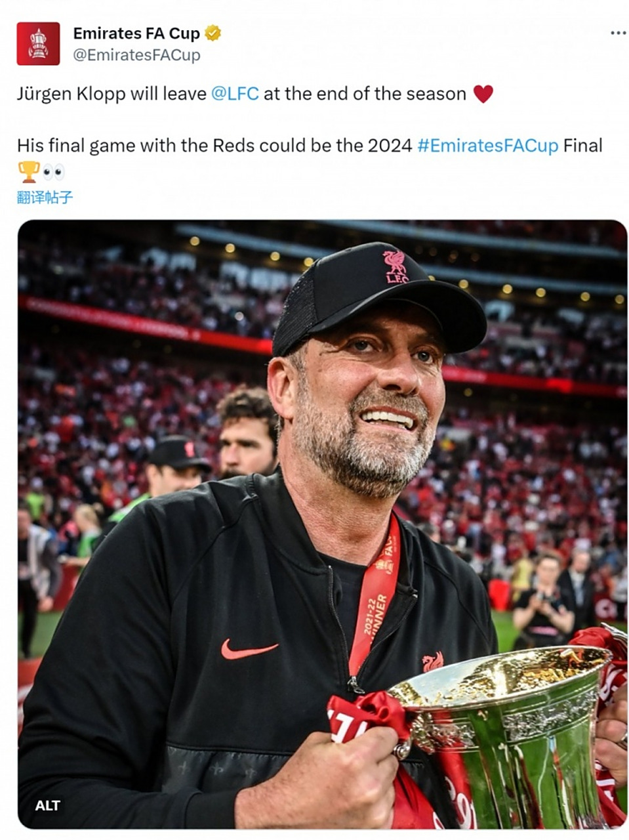629x840 pixels.
Task: Open the three-dot more options menu
Action: point(618,33)
